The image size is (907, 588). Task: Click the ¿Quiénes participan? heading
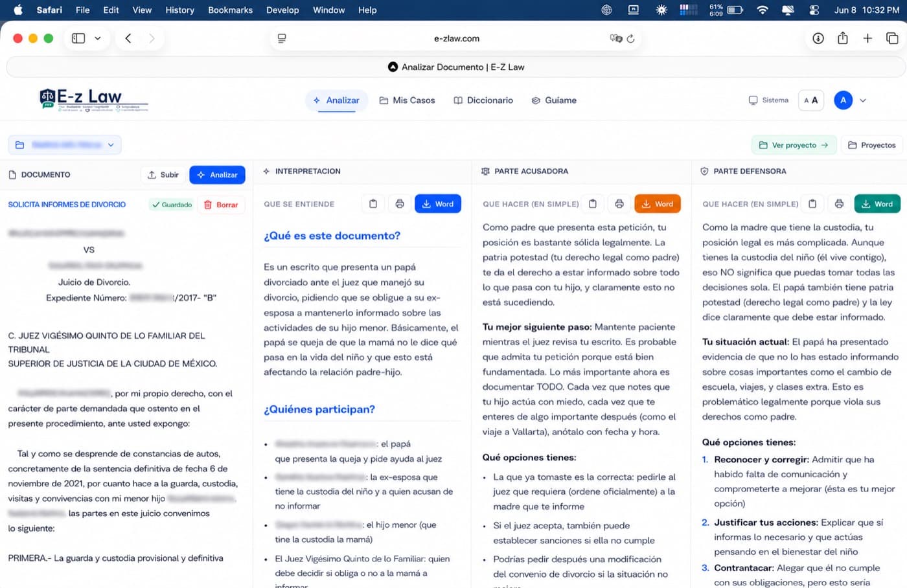pos(319,409)
